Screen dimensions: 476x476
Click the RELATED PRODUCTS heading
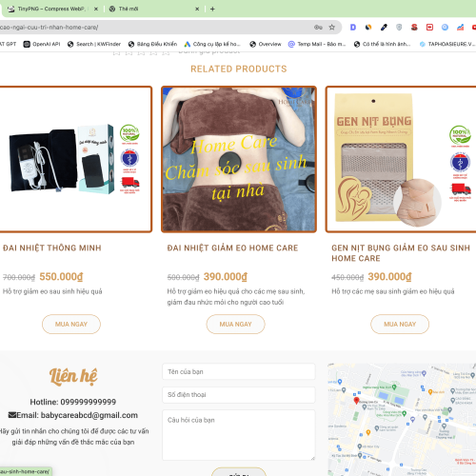[239, 69]
